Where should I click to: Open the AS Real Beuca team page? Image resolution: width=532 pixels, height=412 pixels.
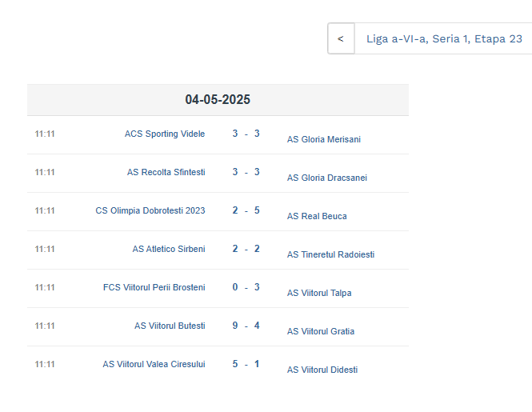[x=317, y=216]
